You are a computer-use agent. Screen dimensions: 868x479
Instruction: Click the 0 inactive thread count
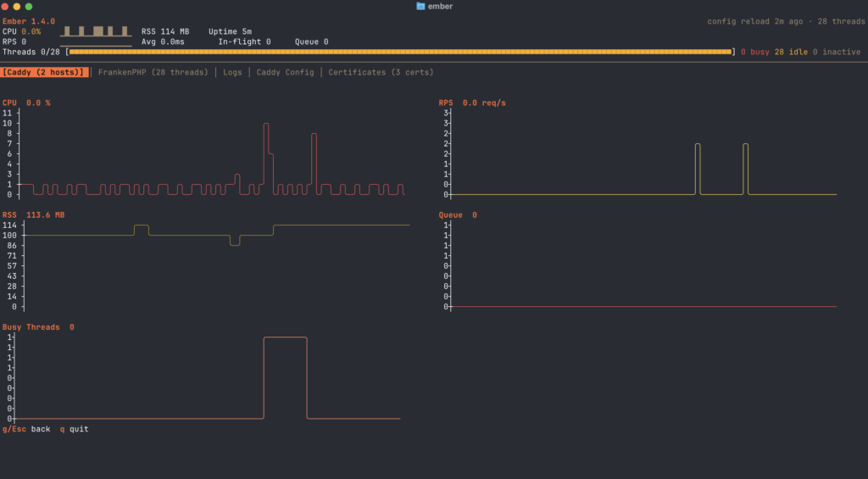[837, 52]
